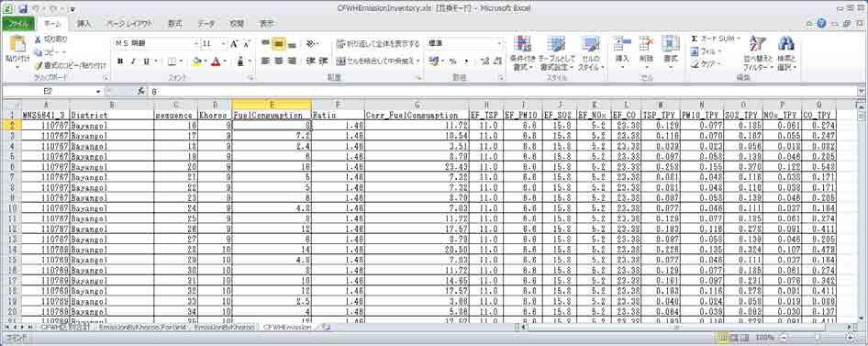Open Format as Table gallery

(x=557, y=54)
